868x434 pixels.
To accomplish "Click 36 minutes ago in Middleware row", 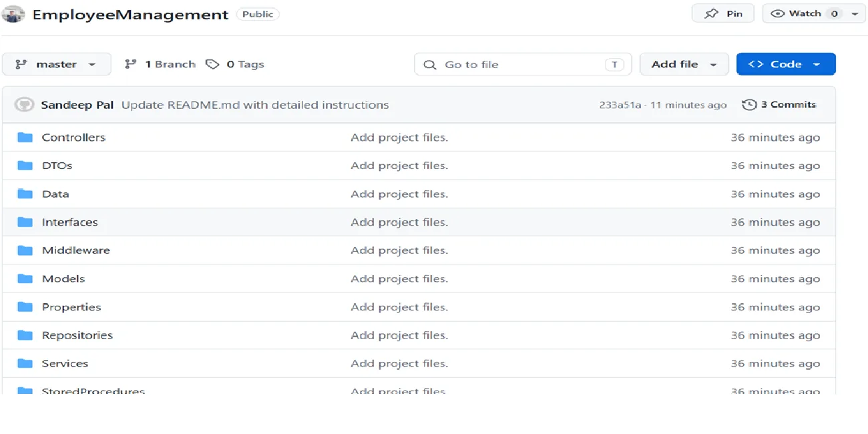I will click(775, 250).
